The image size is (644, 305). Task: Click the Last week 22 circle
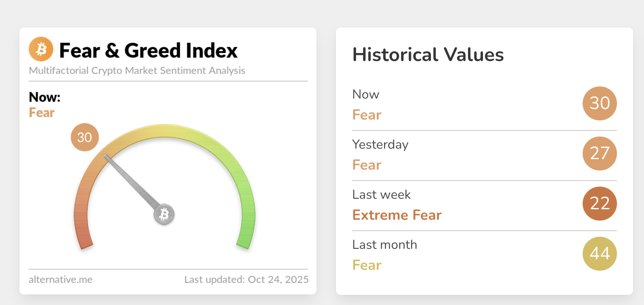coord(600,204)
